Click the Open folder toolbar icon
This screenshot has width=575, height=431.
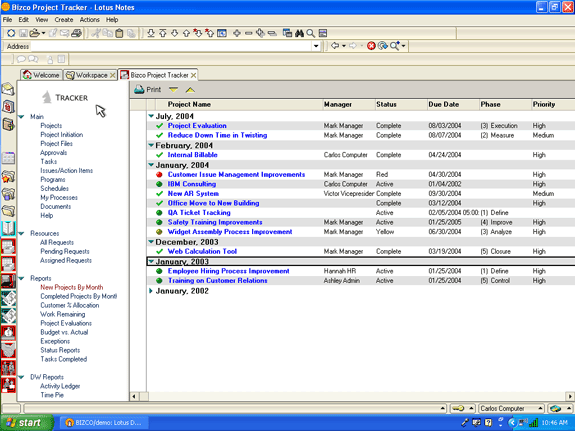coord(34,33)
